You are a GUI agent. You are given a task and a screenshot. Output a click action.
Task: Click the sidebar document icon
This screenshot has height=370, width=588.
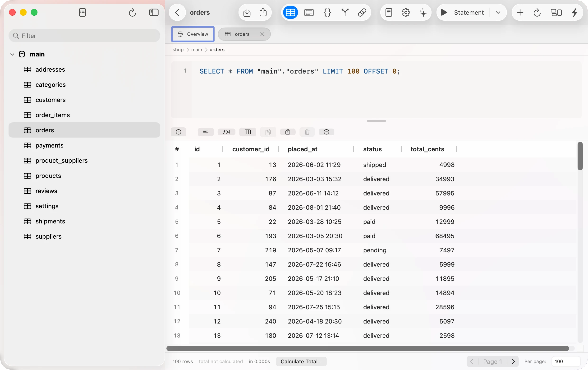[x=83, y=13]
